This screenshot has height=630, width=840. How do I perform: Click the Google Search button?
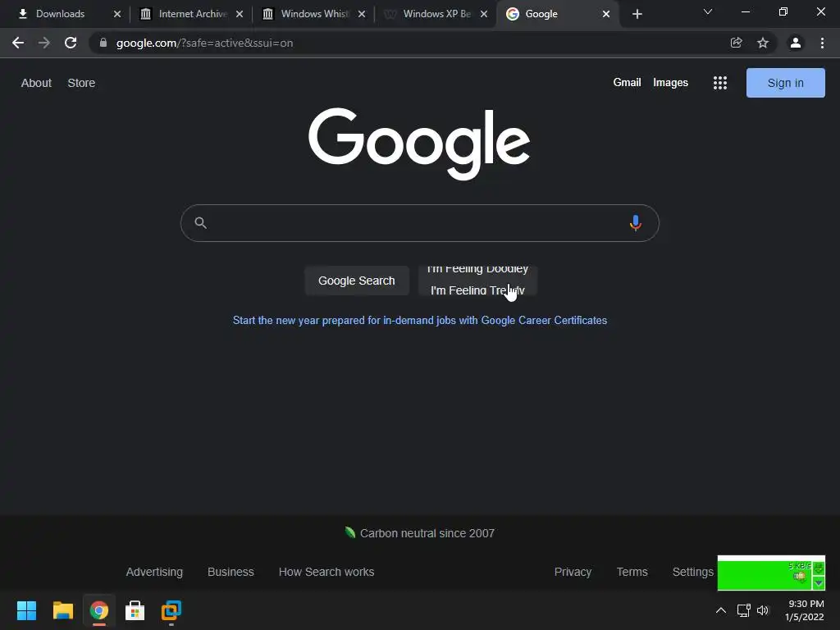coord(357,281)
